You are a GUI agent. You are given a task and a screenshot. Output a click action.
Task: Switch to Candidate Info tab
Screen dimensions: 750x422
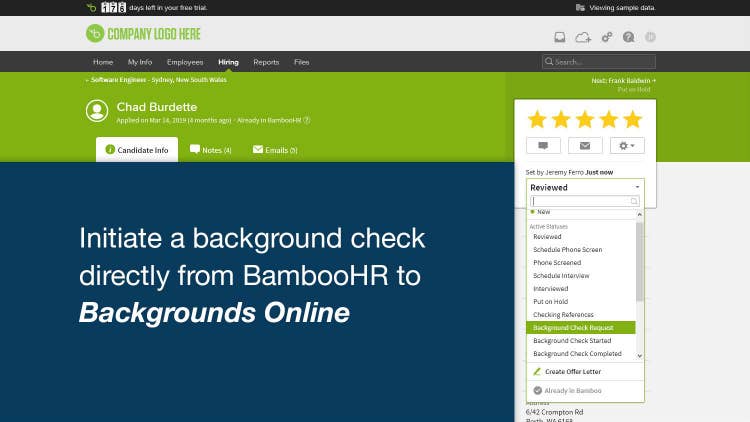pyautogui.click(x=137, y=150)
